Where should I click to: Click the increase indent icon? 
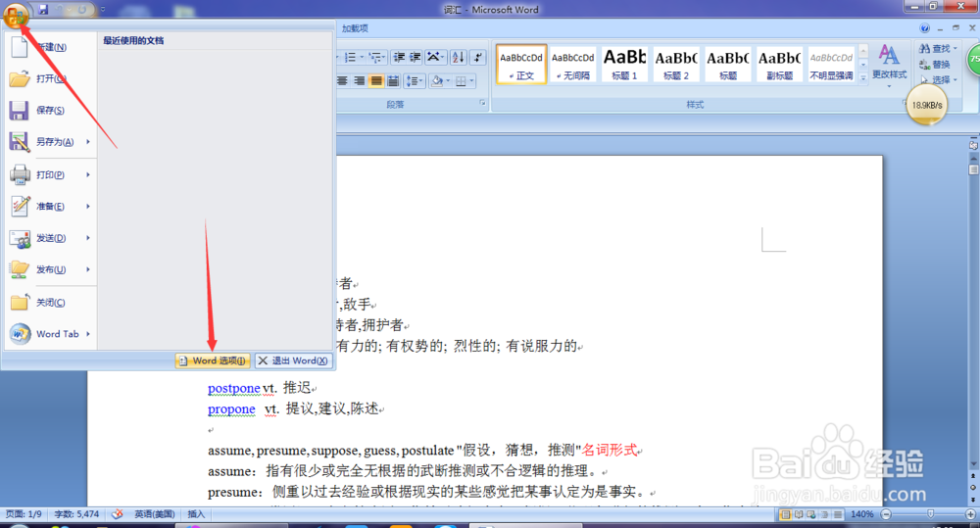coord(415,58)
